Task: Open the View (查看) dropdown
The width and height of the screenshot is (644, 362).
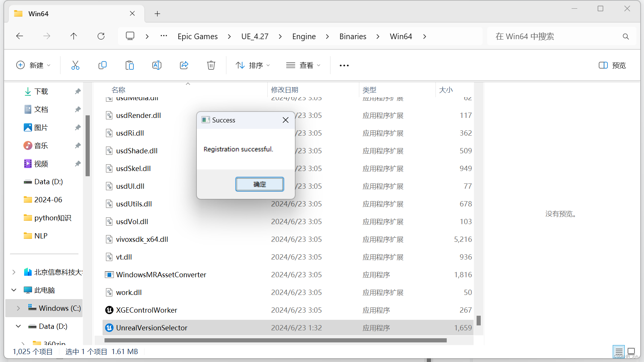Action: click(x=303, y=65)
